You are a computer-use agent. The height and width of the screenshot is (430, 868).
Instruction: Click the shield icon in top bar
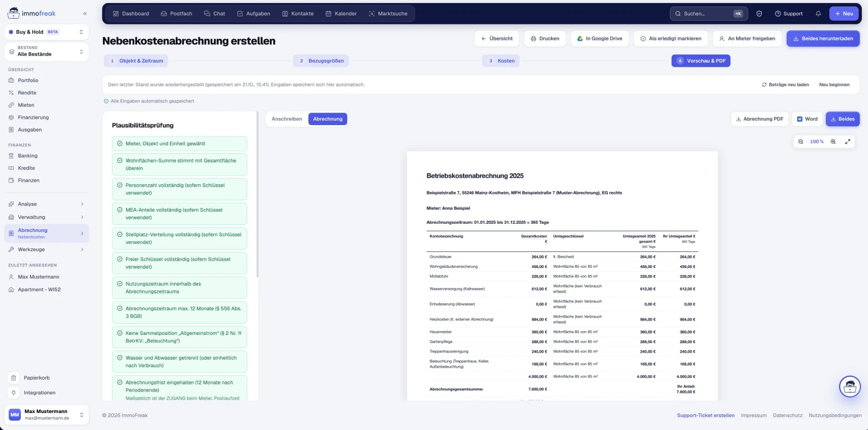759,13
